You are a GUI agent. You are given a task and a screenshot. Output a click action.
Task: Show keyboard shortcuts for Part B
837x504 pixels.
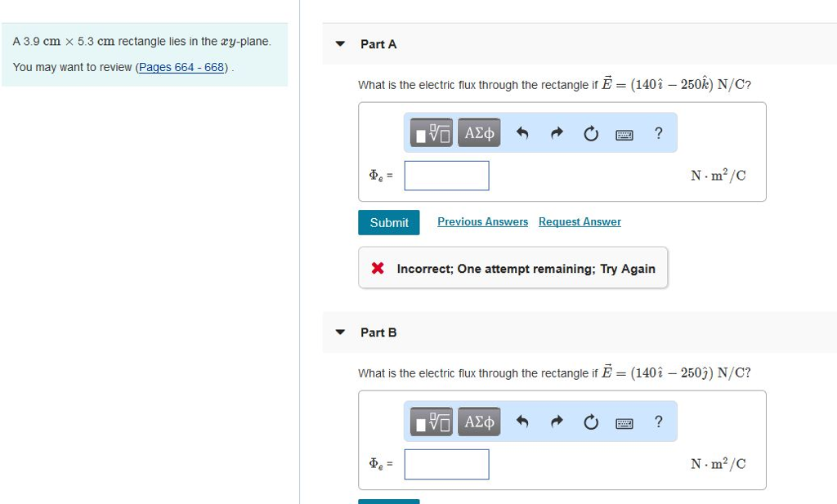click(x=624, y=422)
